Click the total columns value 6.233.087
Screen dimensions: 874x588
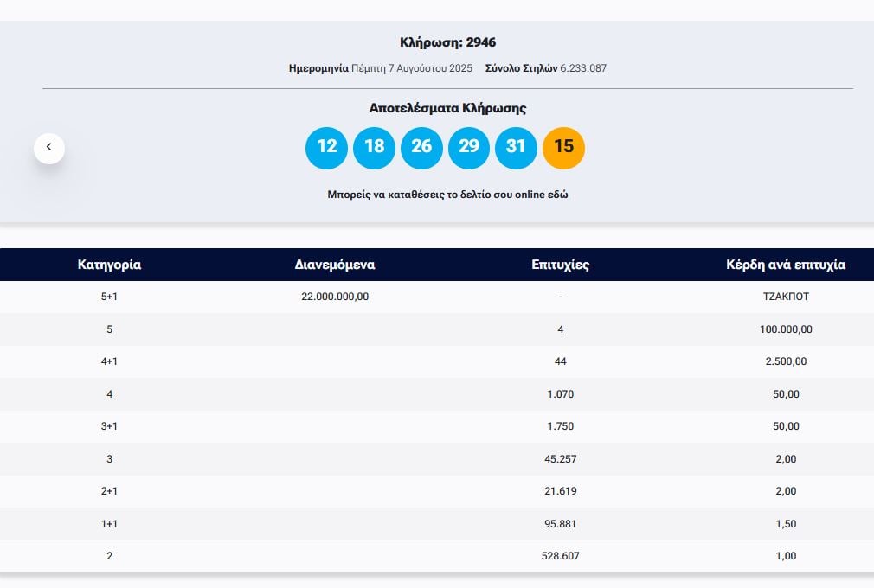click(583, 68)
